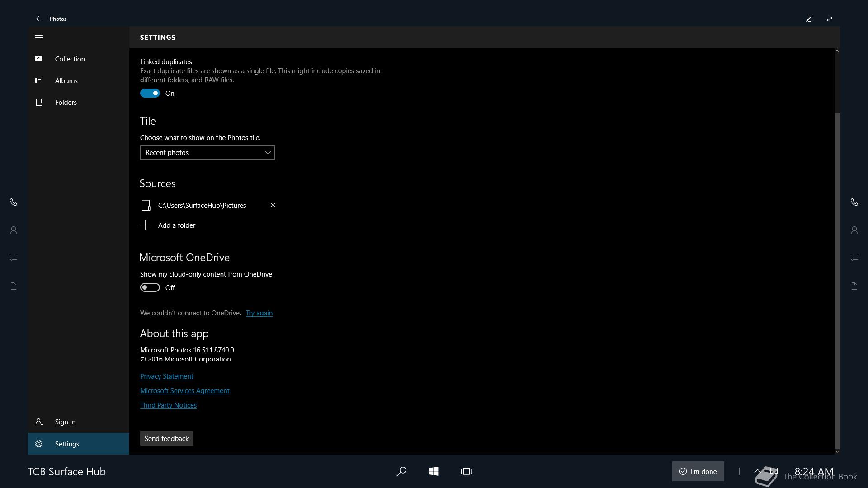Screen dimensions: 868x488
Task: Click the 8:24 AM clock
Action: 814,471
